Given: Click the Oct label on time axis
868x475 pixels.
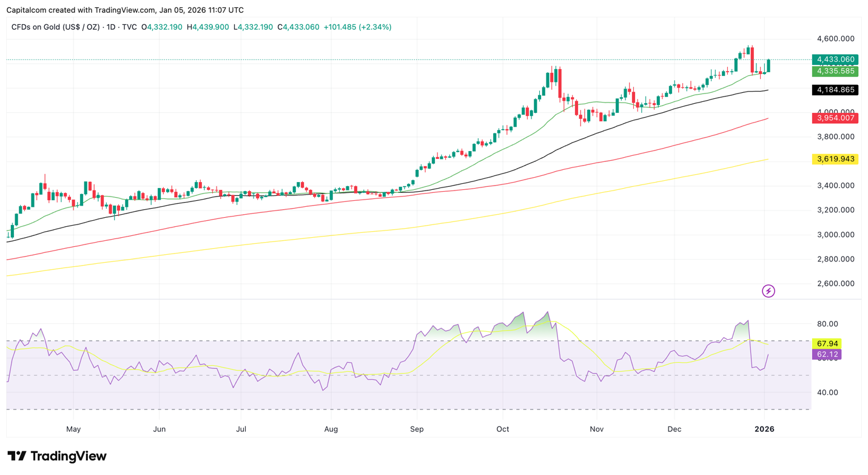Looking at the screenshot, I should [502, 429].
